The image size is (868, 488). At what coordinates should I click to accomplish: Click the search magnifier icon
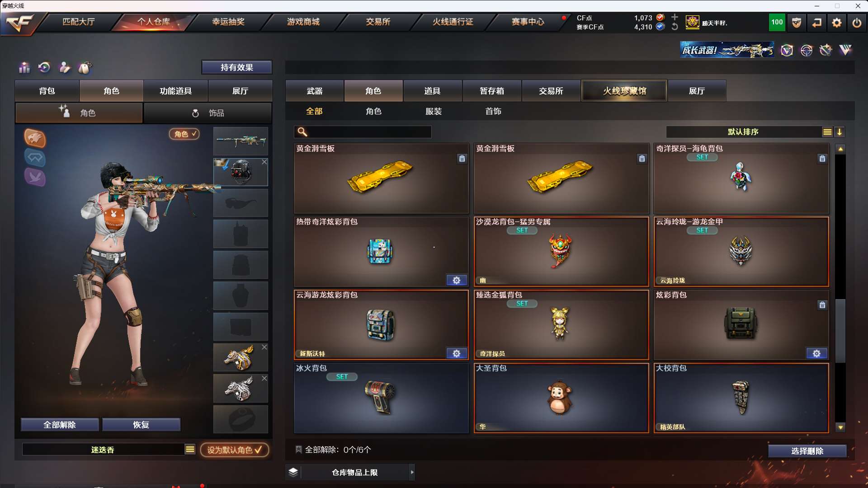click(x=302, y=132)
